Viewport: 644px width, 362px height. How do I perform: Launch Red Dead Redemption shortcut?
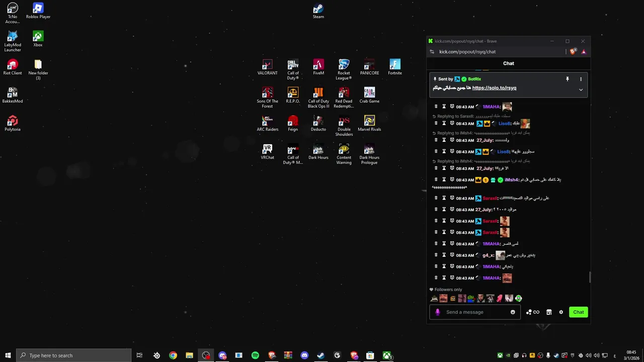coord(344,98)
